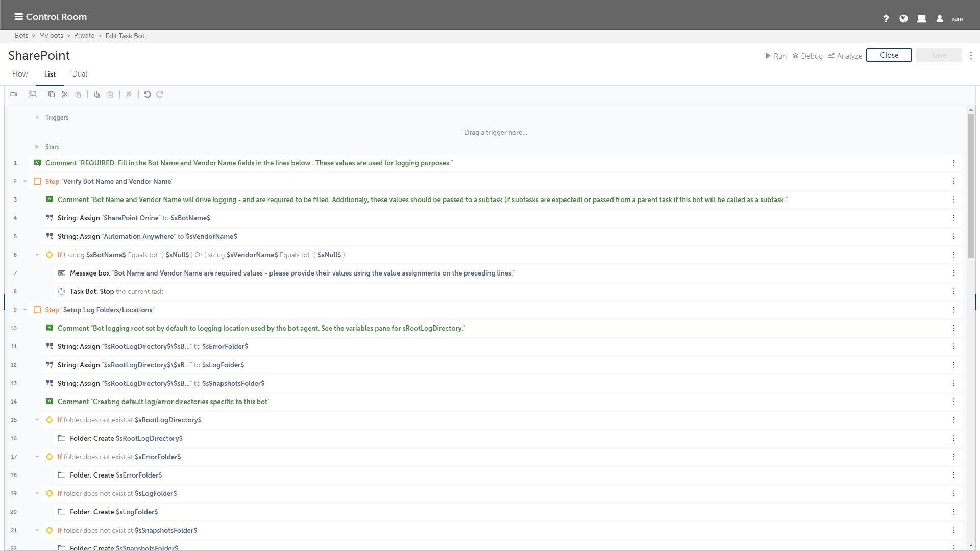
Task: Collapse the If $sBotName$ condition on line 6
Action: click(37, 255)
